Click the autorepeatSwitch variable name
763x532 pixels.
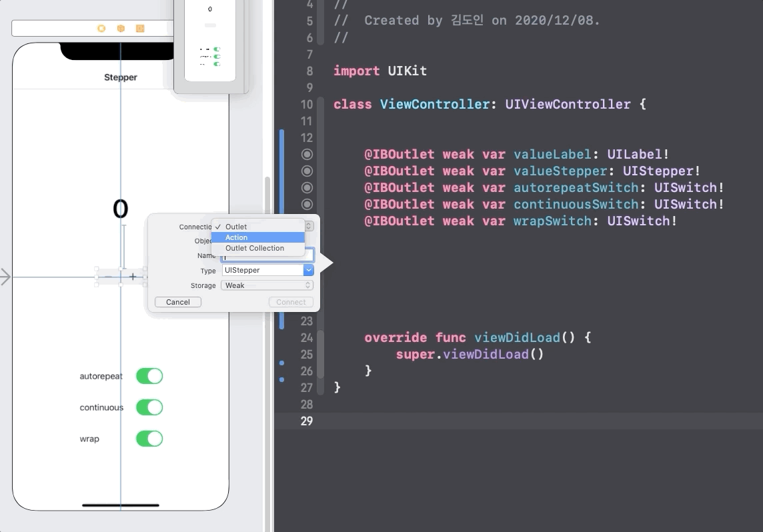576,188
